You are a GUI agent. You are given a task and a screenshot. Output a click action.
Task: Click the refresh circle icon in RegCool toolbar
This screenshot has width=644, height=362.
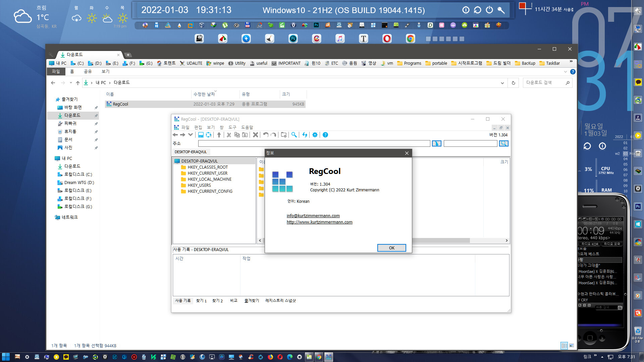(x=209, y=135)
